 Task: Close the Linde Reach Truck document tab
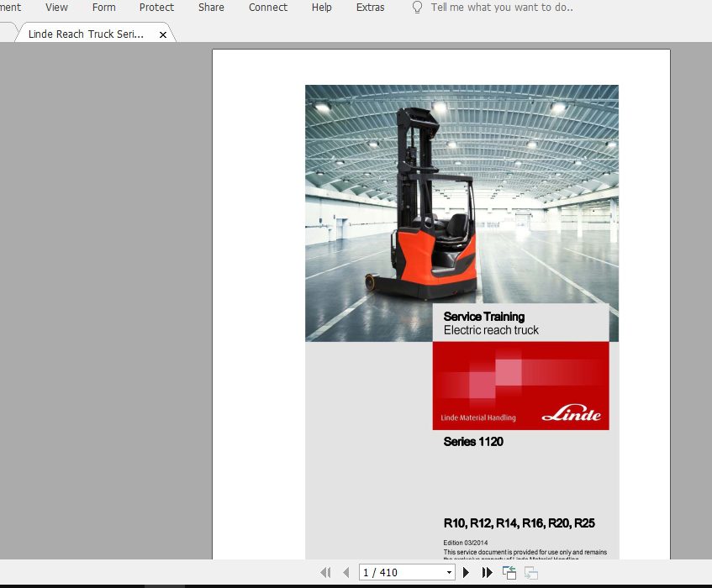[163, 34]
